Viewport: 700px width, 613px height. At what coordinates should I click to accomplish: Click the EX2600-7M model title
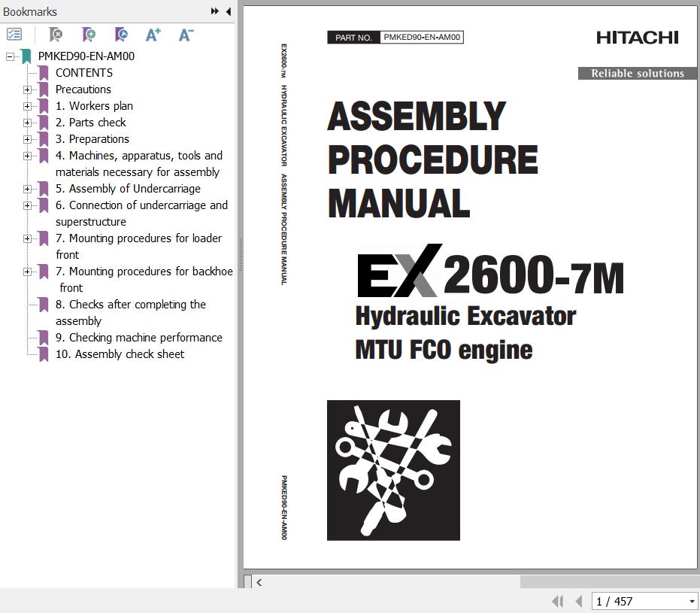click(x=490, y=271)
